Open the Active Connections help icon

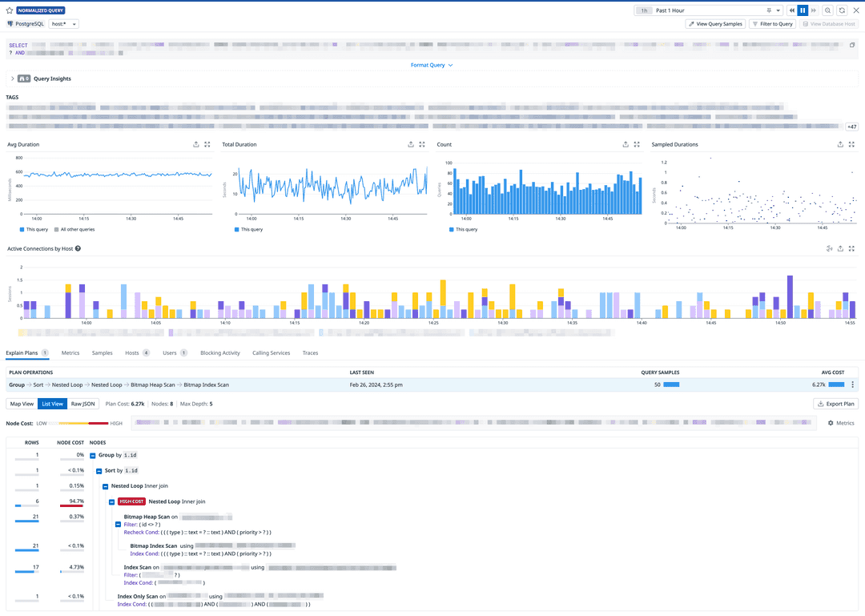point(78,248)
